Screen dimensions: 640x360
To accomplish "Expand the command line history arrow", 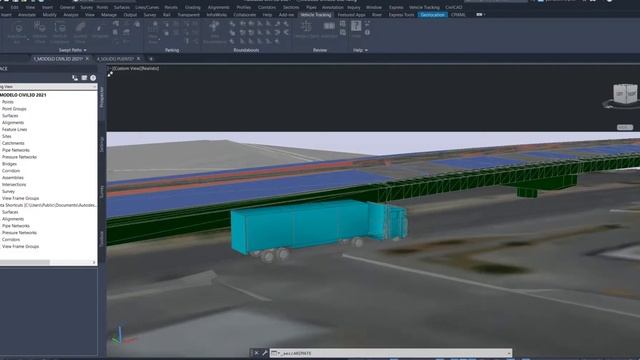I will point(509,353).
